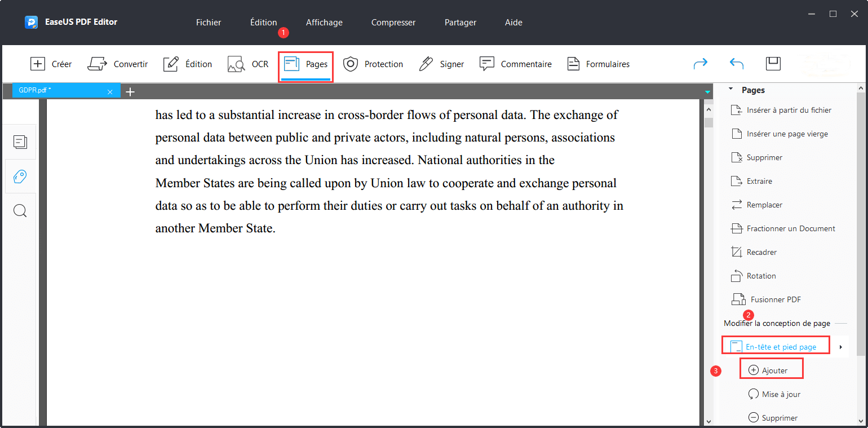868x428 pixels.
Task: Click Mise à jour option
Action: tap(774, 394)
